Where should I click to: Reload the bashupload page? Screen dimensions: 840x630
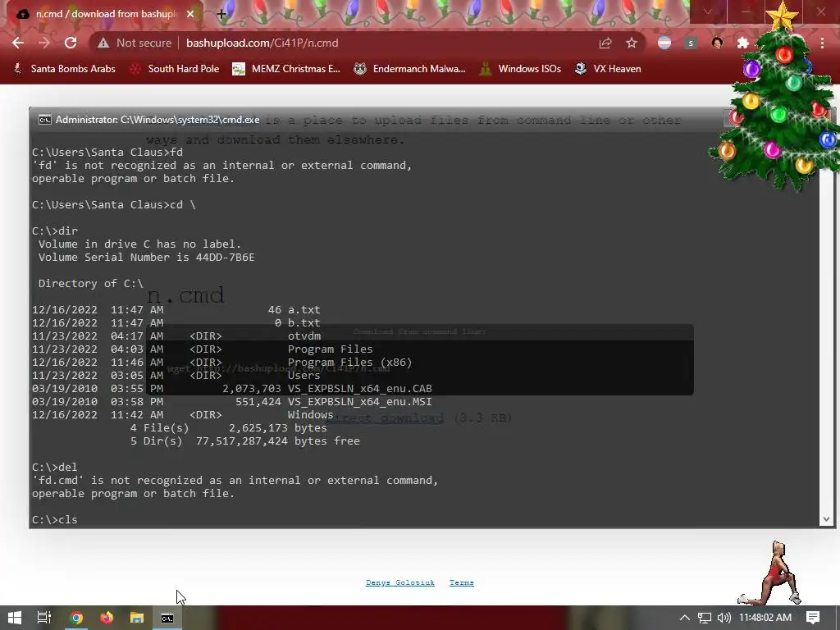point(71,43)
